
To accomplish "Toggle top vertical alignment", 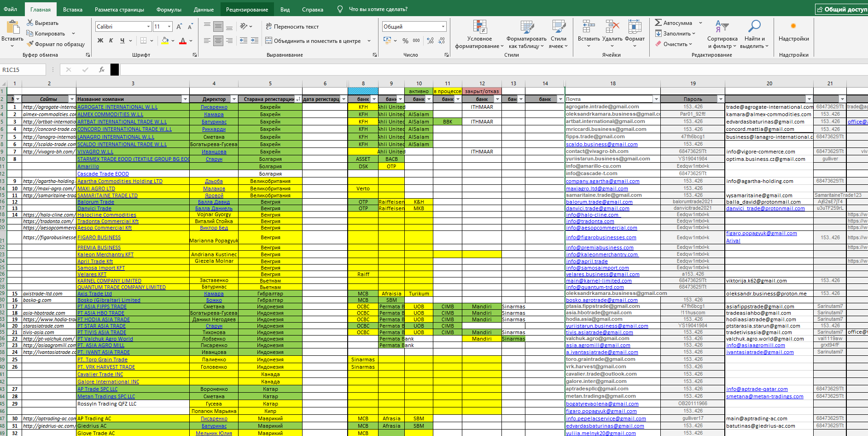I will coord(207,26).
